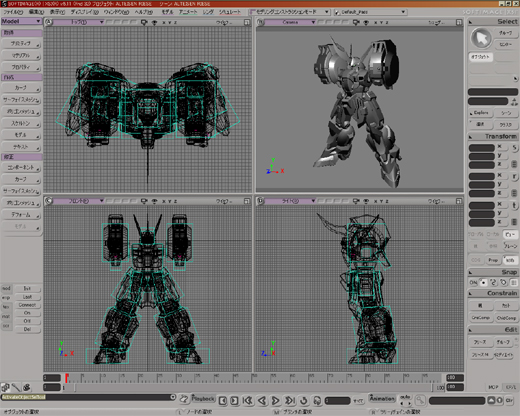Open wireframe display mode menu in Top viewport
Image resolution: width=520 pixels, height=416 pixels.
[x=223, y=22]
